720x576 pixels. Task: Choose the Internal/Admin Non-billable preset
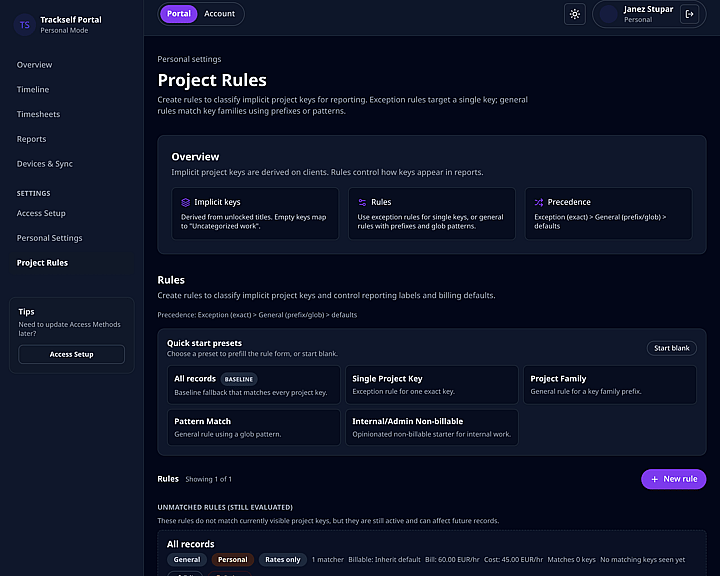click(432, 428)
